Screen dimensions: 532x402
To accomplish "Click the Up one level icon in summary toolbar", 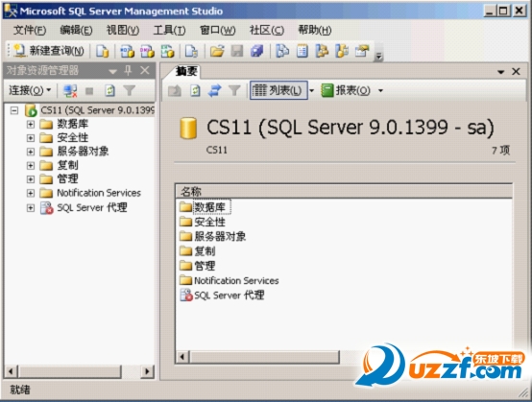I will 175,90.
